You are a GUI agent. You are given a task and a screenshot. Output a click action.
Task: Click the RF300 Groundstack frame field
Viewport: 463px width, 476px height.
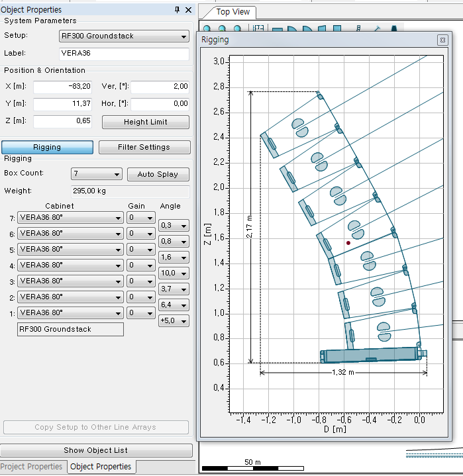[x=70, y=330]
